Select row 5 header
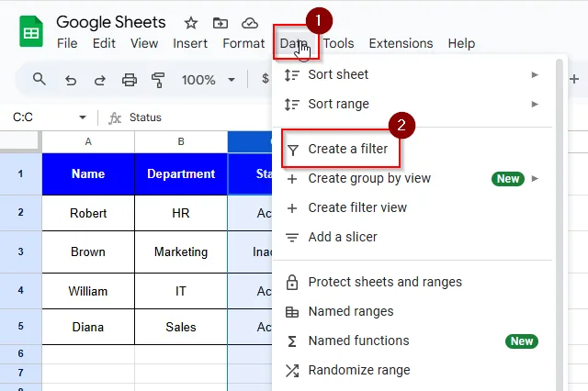The height and width of the screenshot is (391, 588). 20,326
